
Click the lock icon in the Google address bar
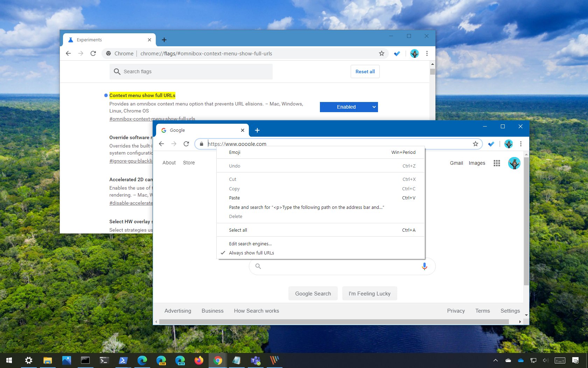[x=201, y=144]
